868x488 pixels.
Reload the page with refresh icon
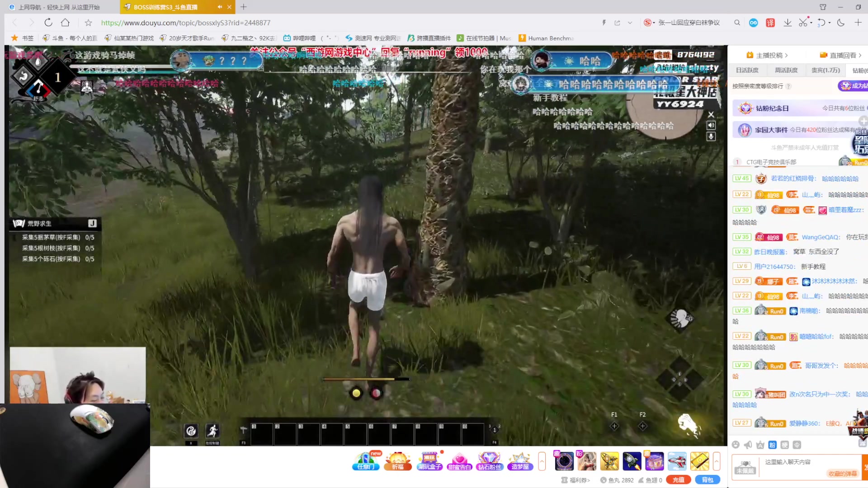click(48, 23)
